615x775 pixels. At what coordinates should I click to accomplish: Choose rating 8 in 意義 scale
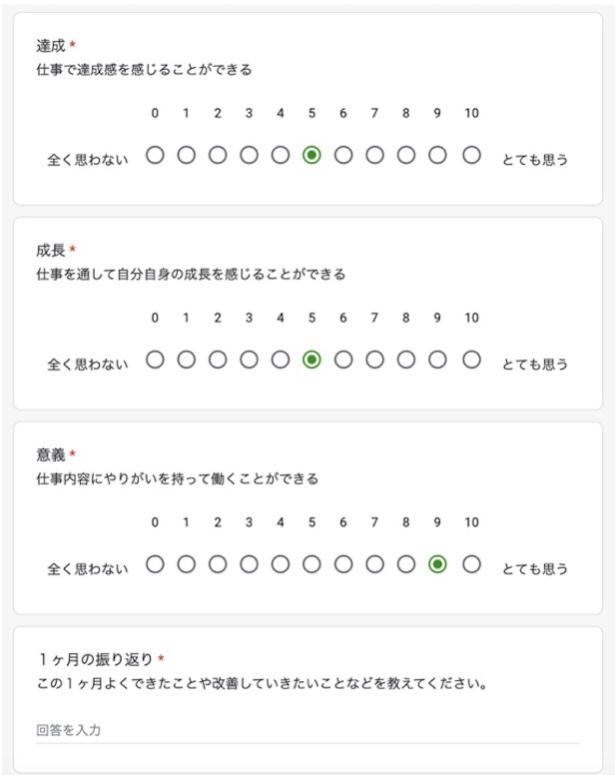(x=406, y=564)
